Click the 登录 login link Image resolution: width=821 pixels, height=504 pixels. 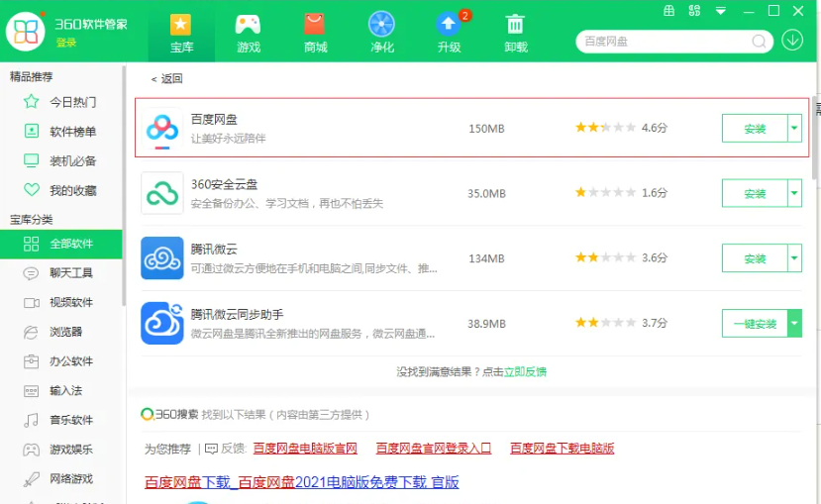[x=66, y=43]
